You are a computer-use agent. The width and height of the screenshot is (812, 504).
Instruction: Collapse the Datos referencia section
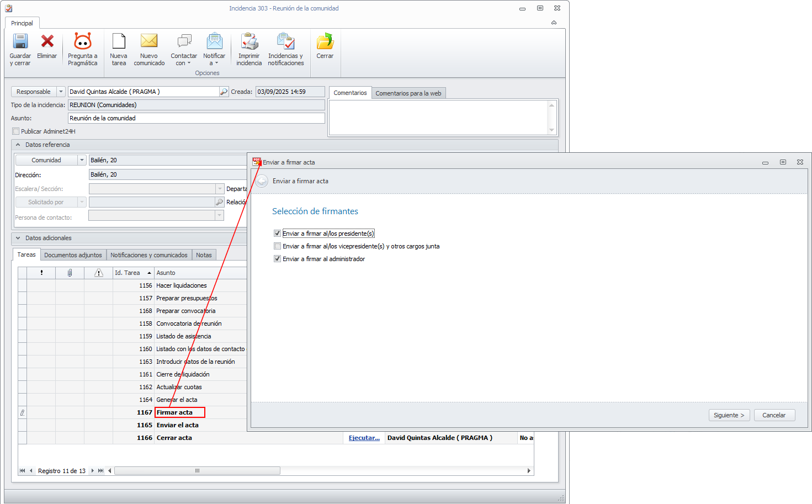18,145
